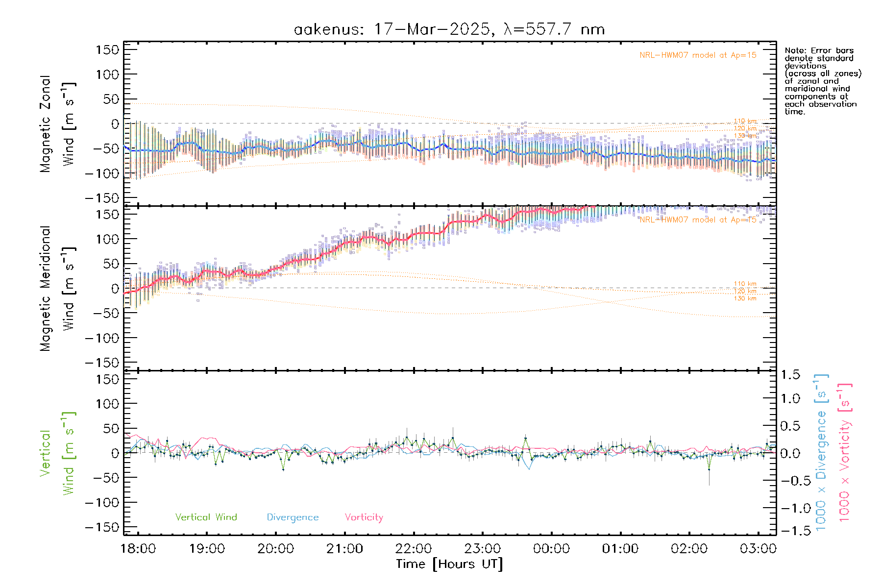
Task: Click the 'Time [Hours UT]' axis title
Action: 449,564
